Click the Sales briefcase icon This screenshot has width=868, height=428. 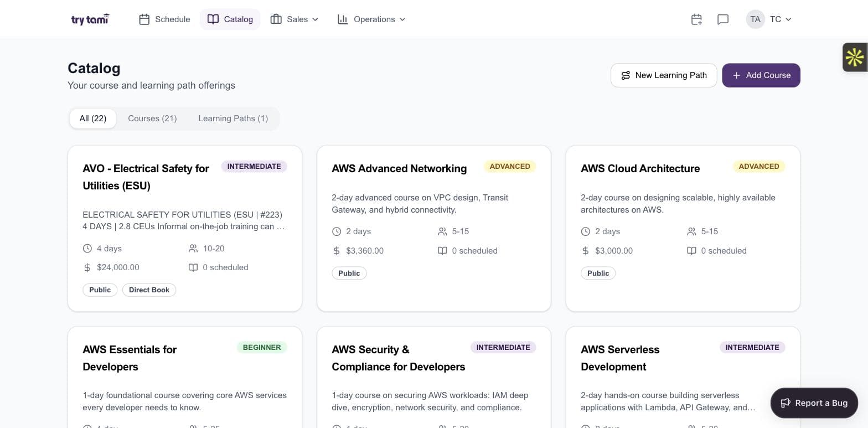click(276, 19)
